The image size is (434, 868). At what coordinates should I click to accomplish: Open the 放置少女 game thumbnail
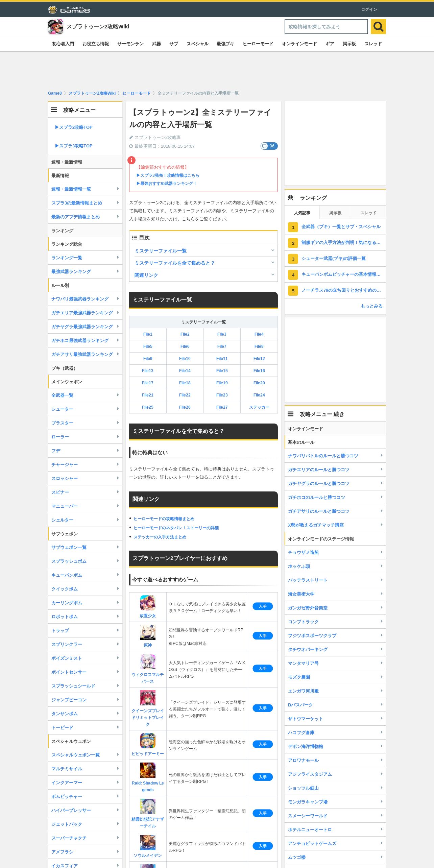pos(148,603)
